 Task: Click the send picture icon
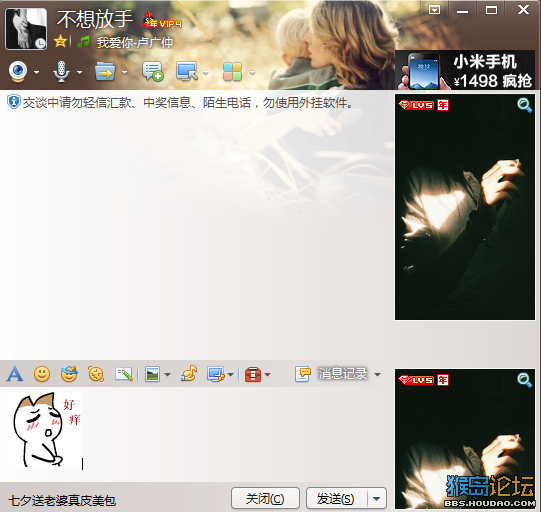(x=152, y=374)
